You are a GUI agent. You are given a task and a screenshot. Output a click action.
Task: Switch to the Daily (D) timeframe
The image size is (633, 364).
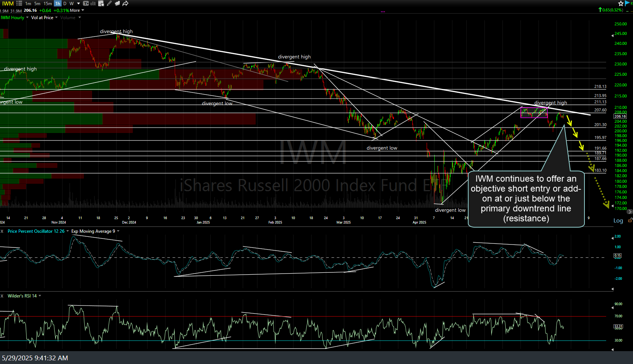click(x=65, y=3)
